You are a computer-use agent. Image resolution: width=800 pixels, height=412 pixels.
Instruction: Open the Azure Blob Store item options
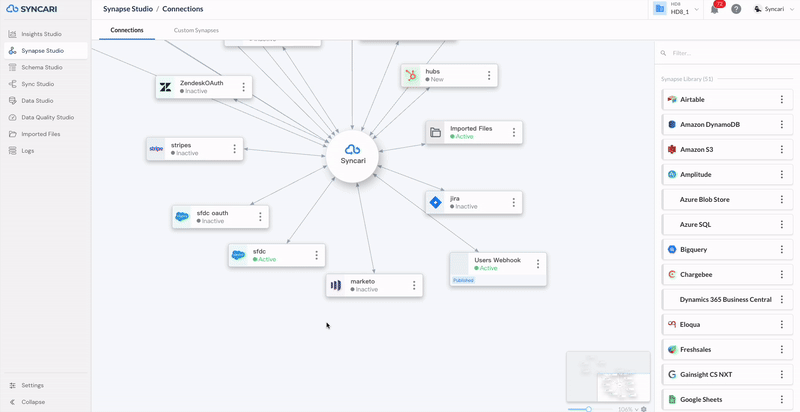pyautogui.click(x=782, y=199)
